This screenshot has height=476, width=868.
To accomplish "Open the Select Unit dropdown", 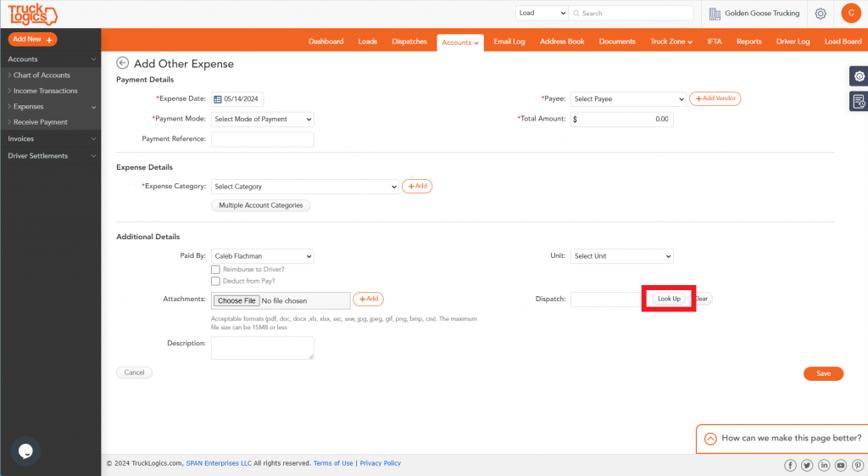I will click(621, 256).
